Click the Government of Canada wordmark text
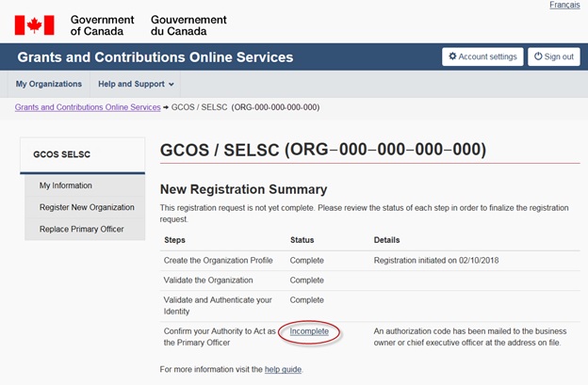The image size is (588, 385). click(102, 25)
